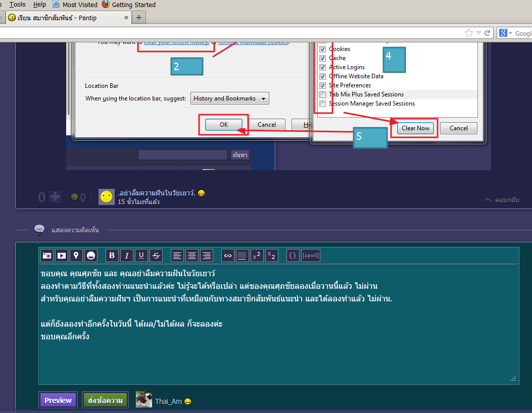532x413 pixels.
Task: Open the emoticon picker in editor toolbar
Action: (x=91, y=255)
